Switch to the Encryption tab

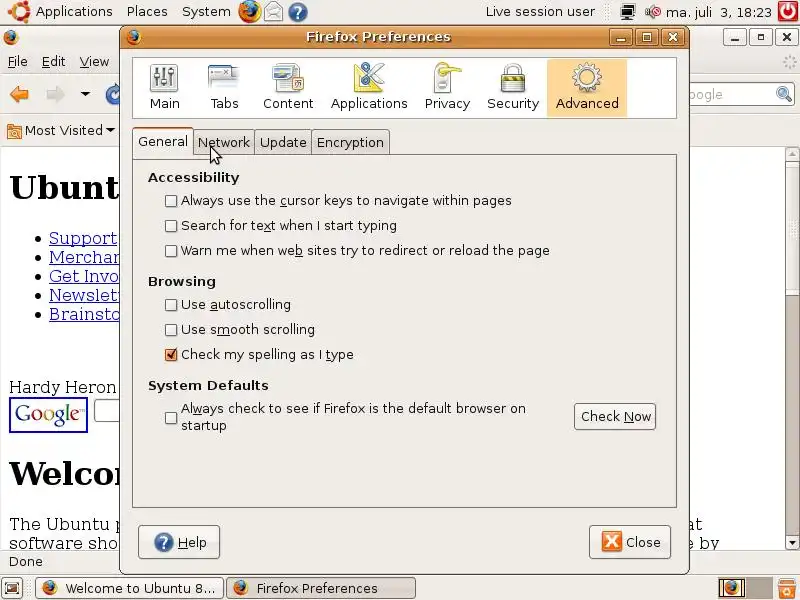point(350,142)
